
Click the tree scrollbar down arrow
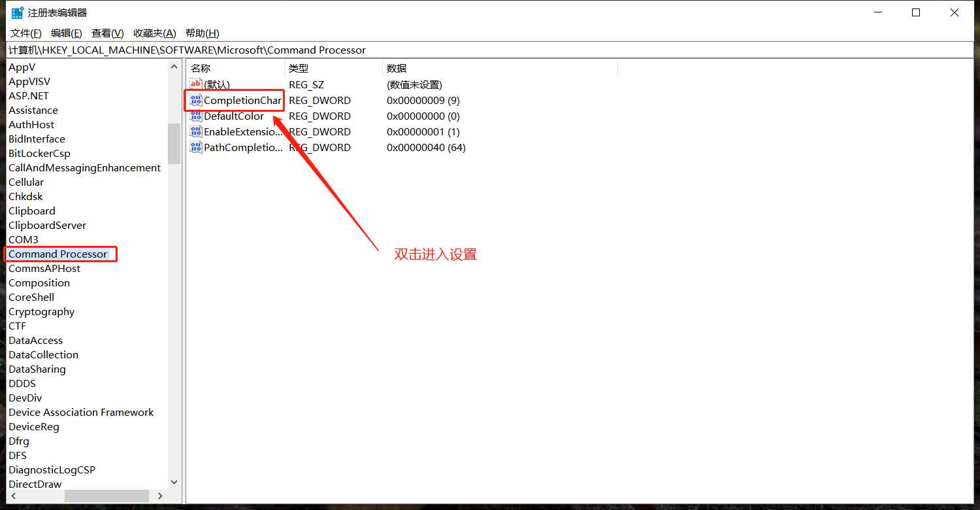tap(174, 483)
